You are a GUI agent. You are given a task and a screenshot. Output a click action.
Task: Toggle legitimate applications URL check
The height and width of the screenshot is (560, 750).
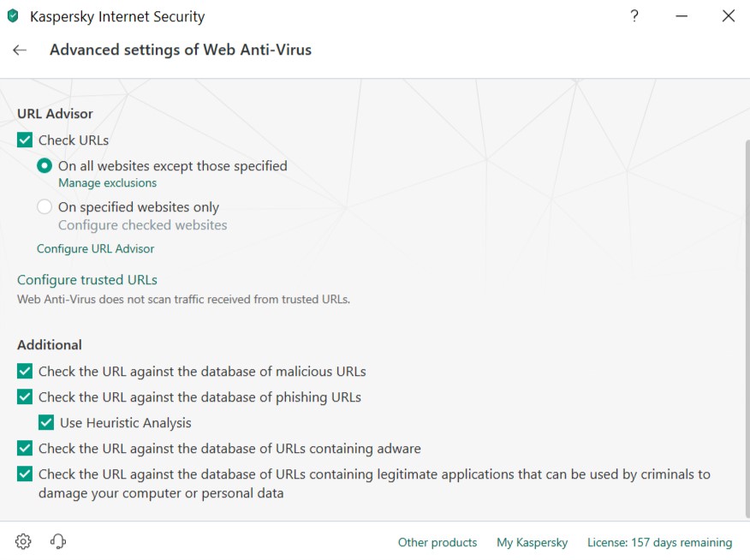25,474
